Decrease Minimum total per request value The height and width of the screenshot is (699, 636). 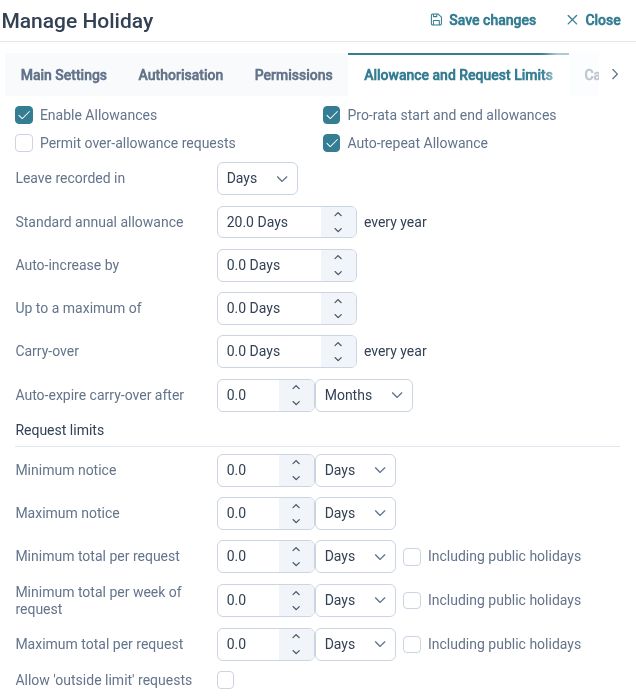point(296,564)
